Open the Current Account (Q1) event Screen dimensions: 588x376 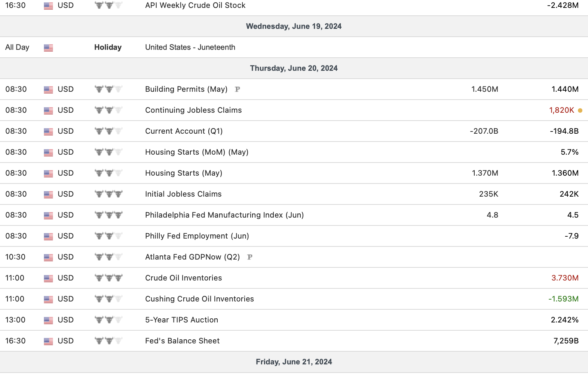(184, 131)
